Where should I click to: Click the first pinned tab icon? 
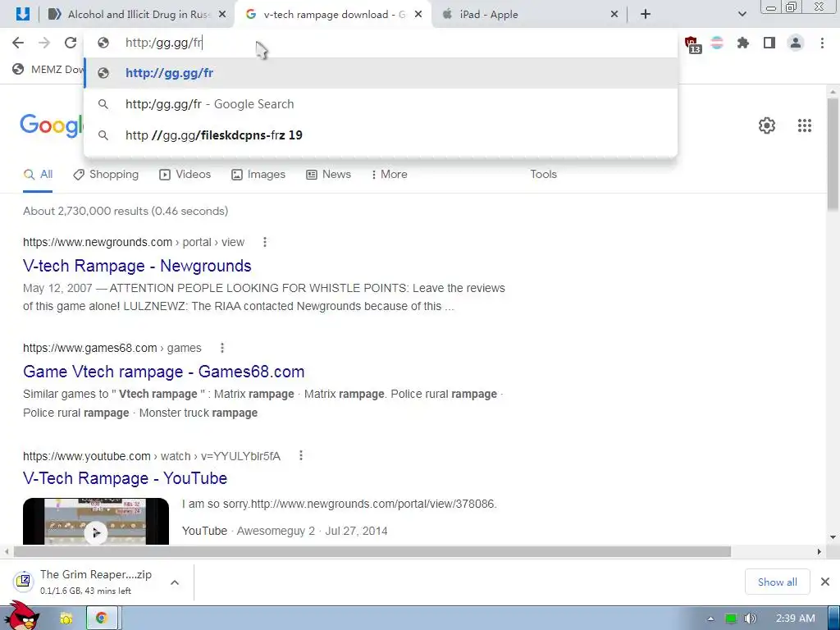(x=22, y=14)
